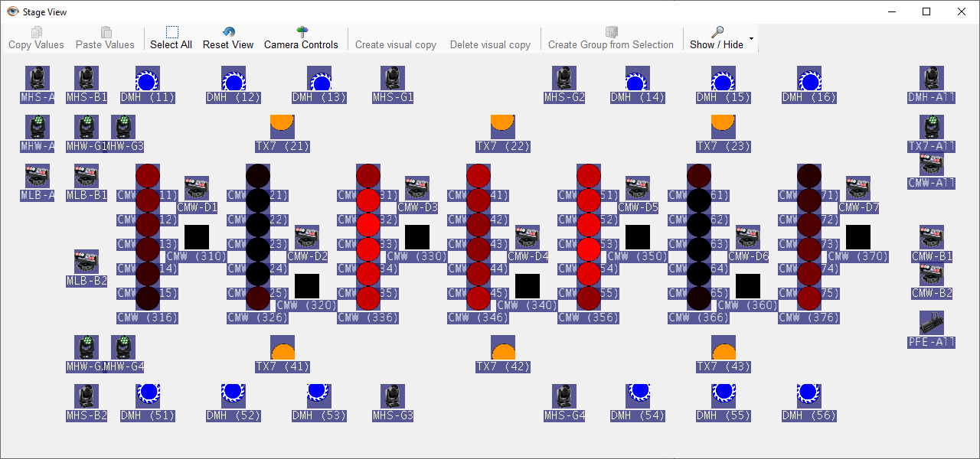Click the Select All toolbar icon
The width and height of the screenshot is (980, 459).
(x=171, y=32)
